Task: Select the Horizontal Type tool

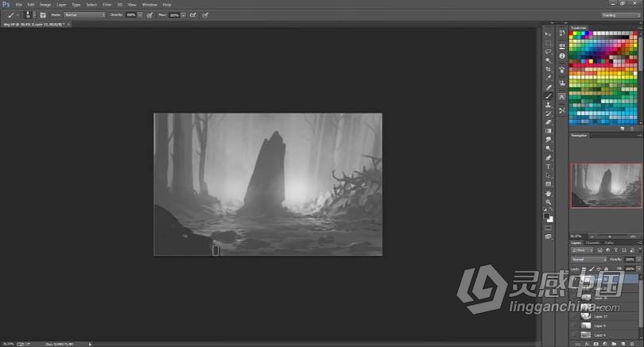Action: (x=548, y=167)
